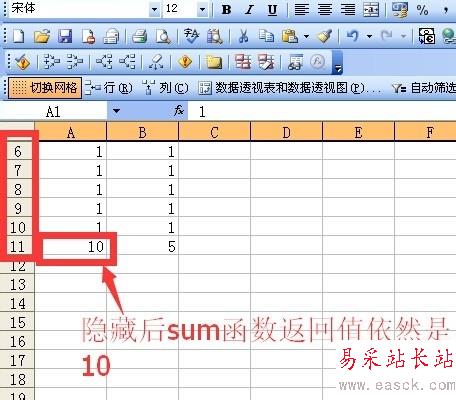This screenshot has height=400, width=456.
Task: Open an existing file with the folder icon
Action: [42, 36]
